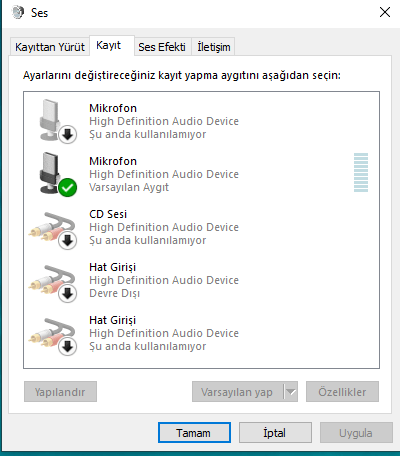Click the Mikrofon level meter bars

pos(361,172)
